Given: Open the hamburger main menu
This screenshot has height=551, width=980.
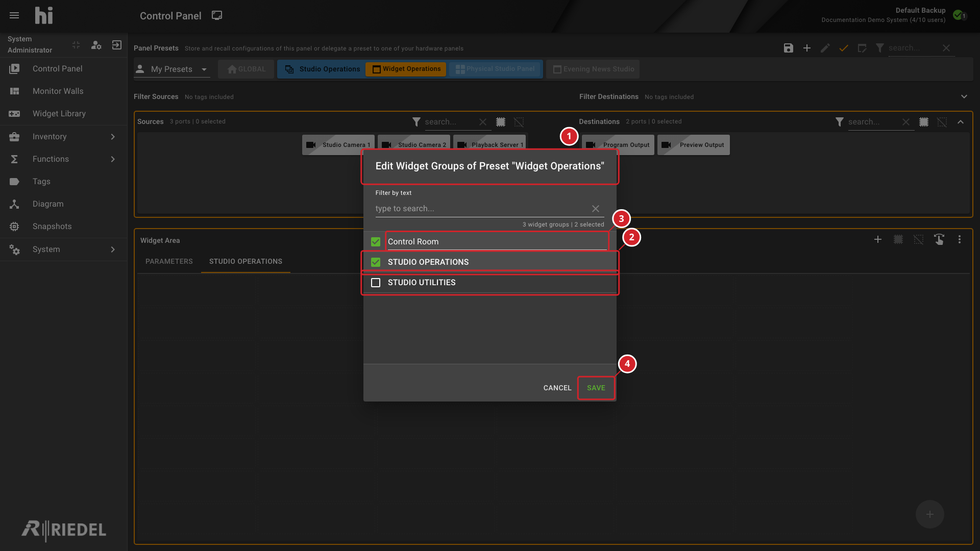Looking at the screenshot, I should point(14,15).
